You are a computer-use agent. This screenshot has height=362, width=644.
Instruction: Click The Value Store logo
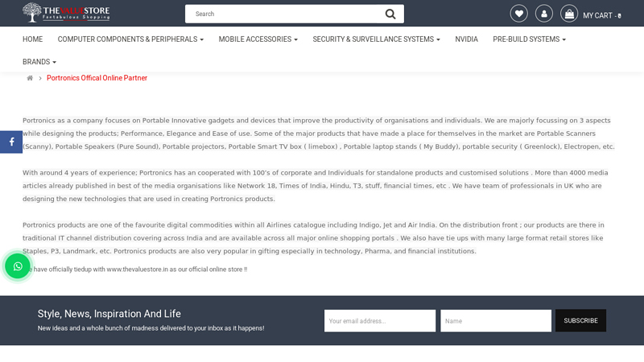click(x=66, y=12)
